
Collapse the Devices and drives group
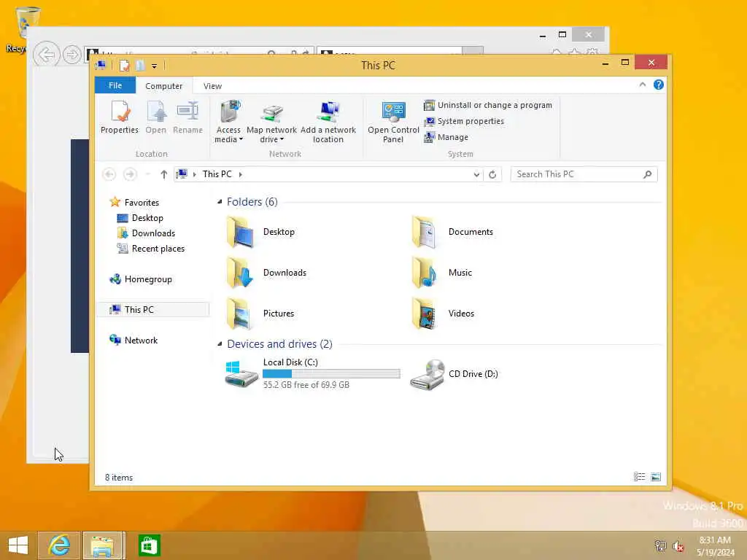(x=220, y=344)
